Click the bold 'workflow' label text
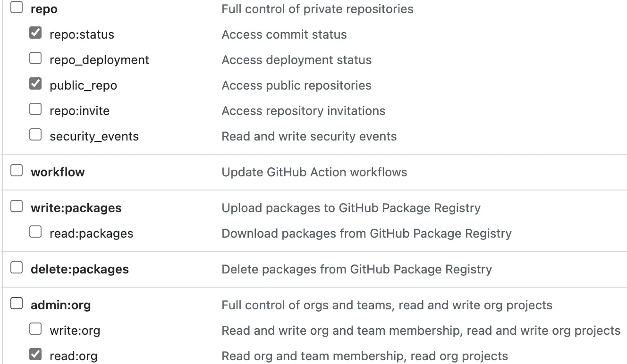The image size is (627, 364). coord(58,172)
